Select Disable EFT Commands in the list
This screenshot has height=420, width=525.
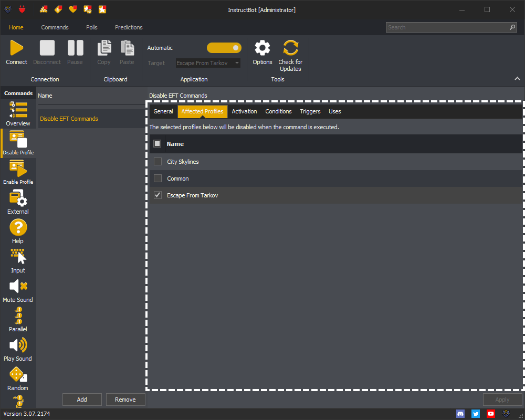(x=91, y=119)
